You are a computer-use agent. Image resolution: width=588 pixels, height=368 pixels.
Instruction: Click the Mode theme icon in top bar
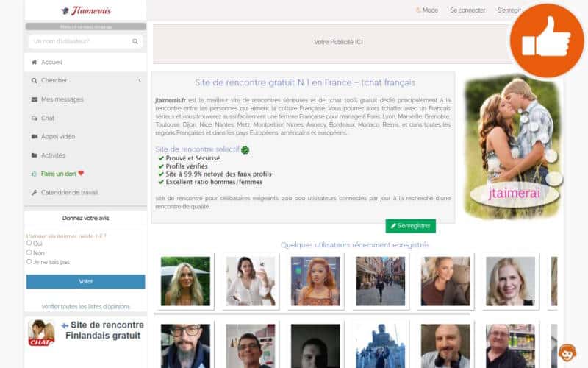418,10
